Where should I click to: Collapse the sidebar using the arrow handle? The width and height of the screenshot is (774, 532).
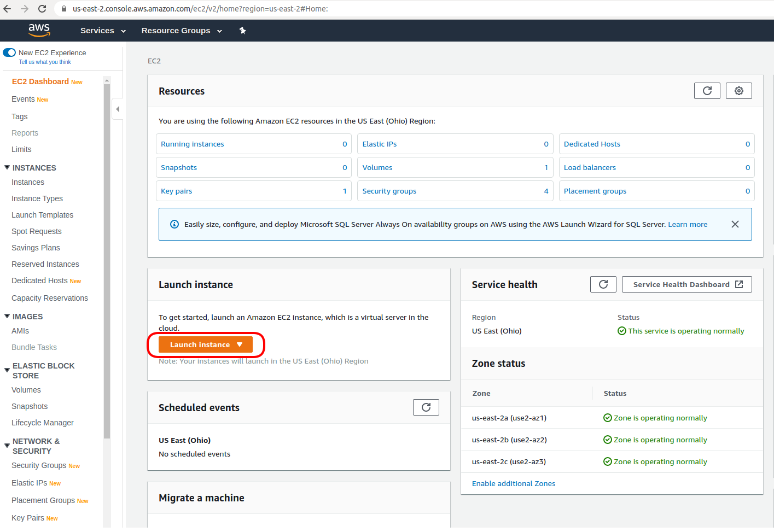[x=118, y=109]
